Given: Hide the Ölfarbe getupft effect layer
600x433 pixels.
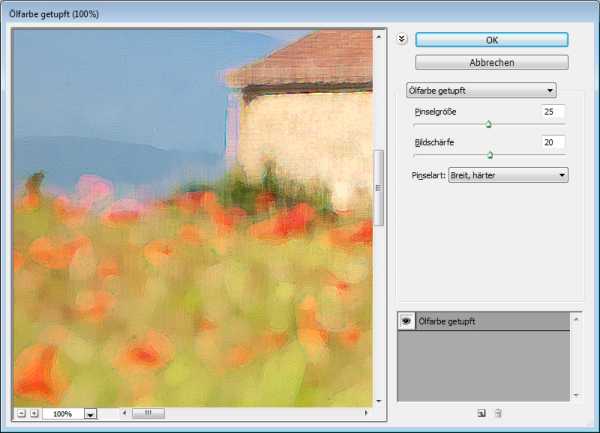Looking at the screenshot, I should [406, 321].
